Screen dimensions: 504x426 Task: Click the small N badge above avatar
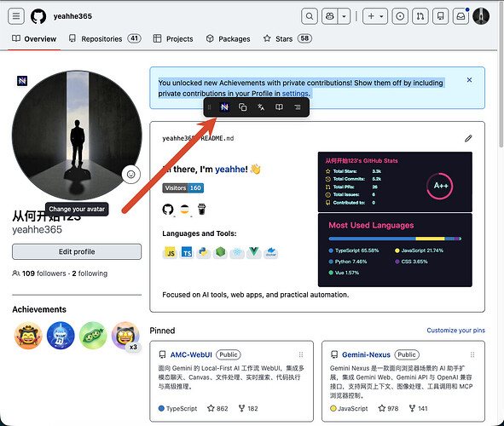point(22,81)
